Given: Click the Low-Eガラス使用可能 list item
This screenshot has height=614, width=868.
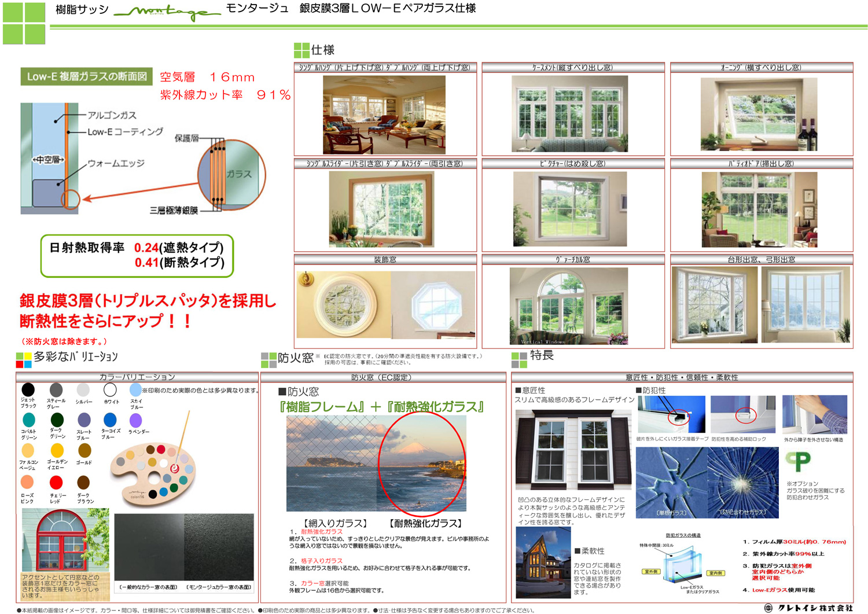Looking at the screenshot, I should pyautogui.click(x=779, y=590).
